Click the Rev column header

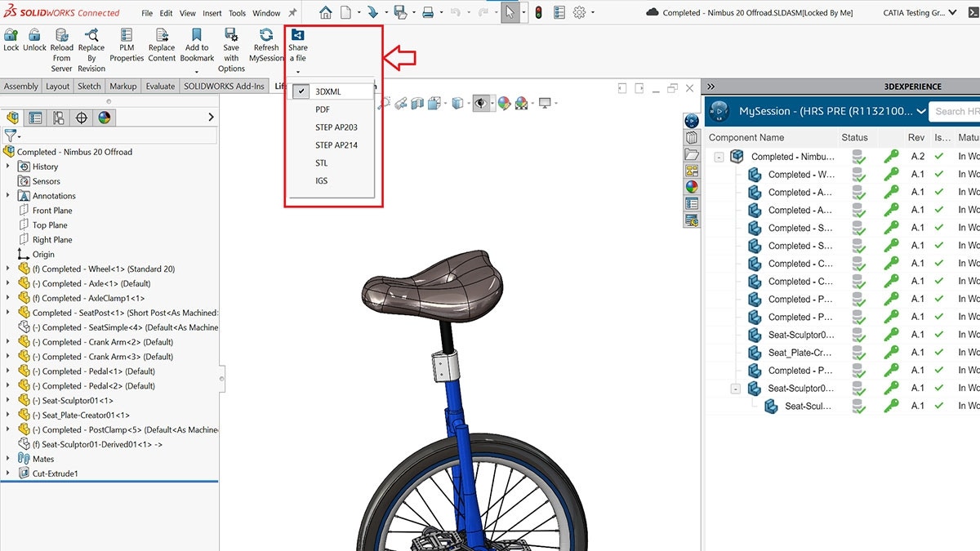[x=916, y=138]
